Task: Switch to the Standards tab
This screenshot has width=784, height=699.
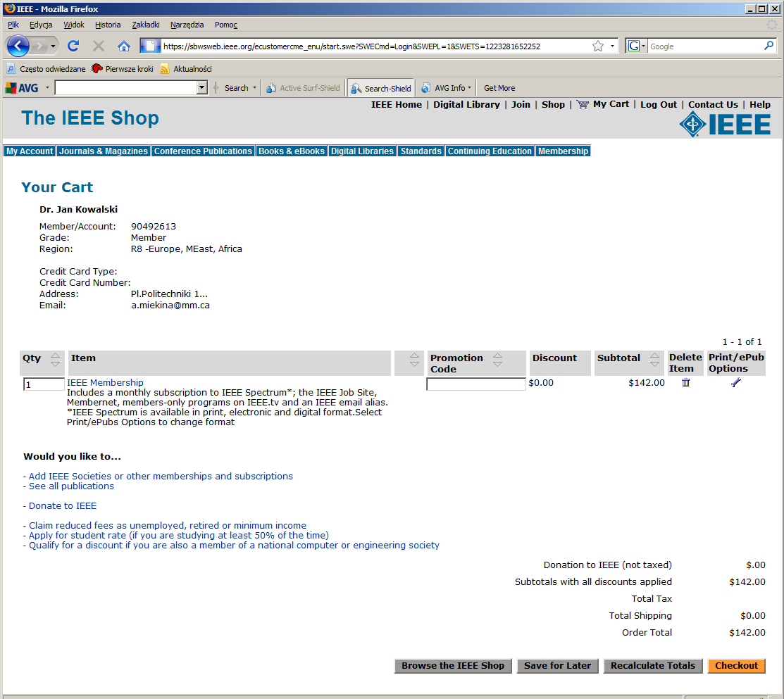Action: point(421,151)
